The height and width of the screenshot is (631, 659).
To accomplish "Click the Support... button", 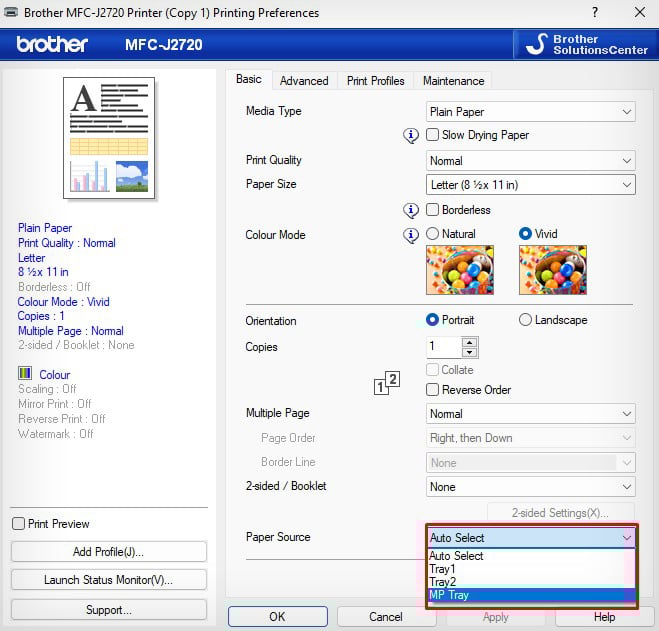I will pyautogui.click(x=109, y=610).
